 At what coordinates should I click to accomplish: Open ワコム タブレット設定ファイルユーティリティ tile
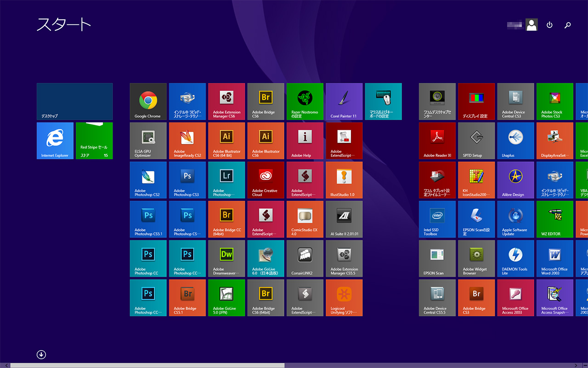[437, 180]
